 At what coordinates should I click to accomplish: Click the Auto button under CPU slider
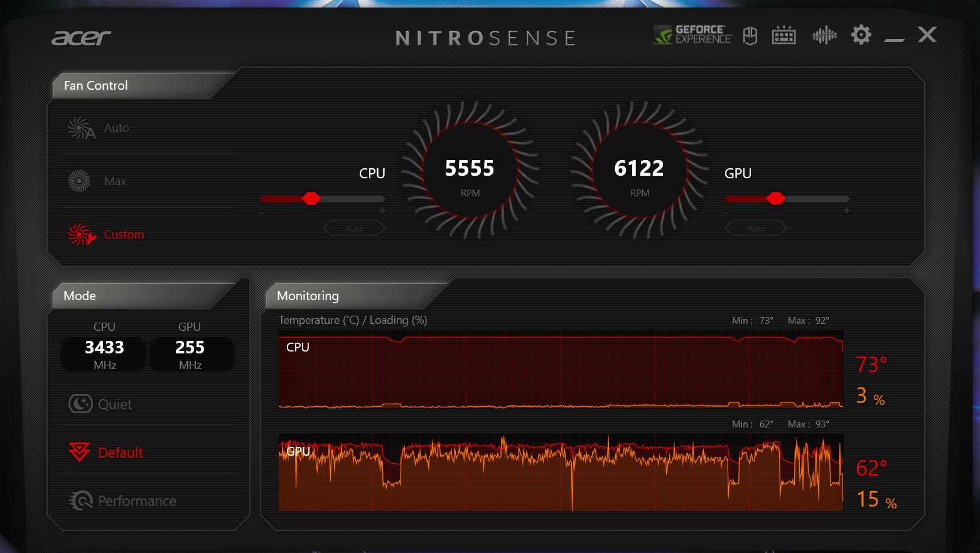tap(354, 228)
